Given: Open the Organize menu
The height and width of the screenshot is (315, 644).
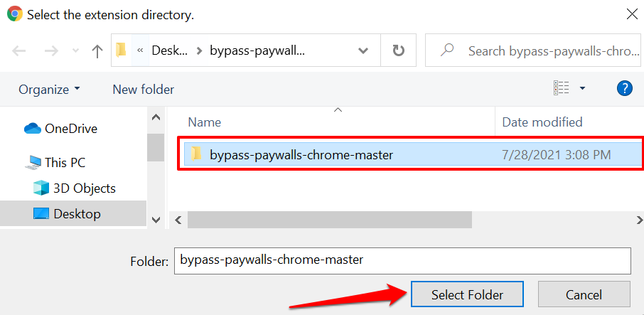Looking at the screenshot, I should tap(50, 89).
